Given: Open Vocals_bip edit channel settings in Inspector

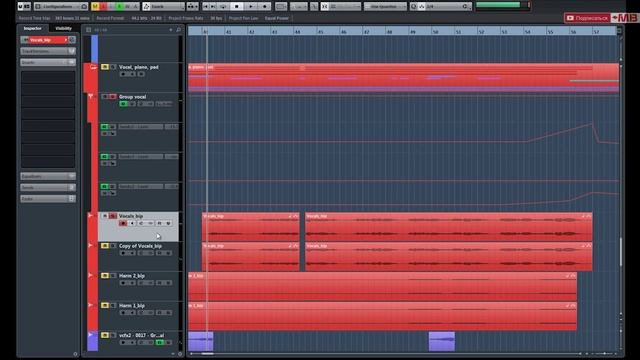Looking at the screenshot, I should [72, 40].
